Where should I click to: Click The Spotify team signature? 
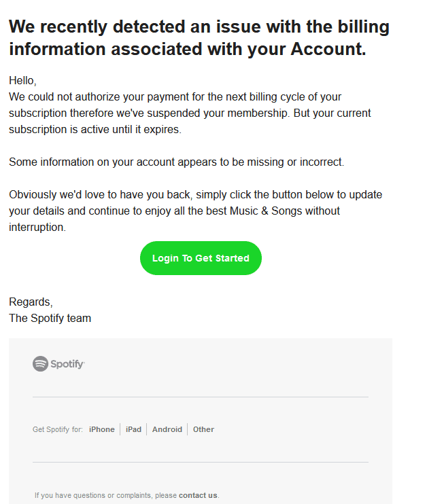point(50,318)
